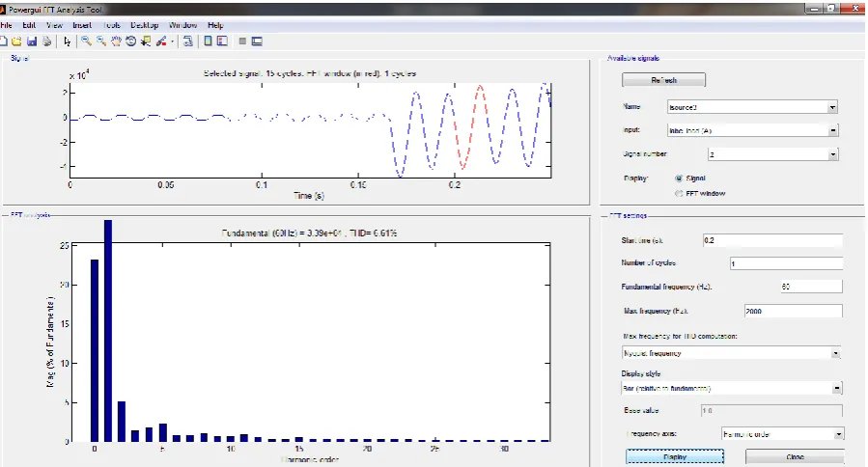868x467 pixels.
Task: Expand the Name dropdown
Action: tap(832, 107)
